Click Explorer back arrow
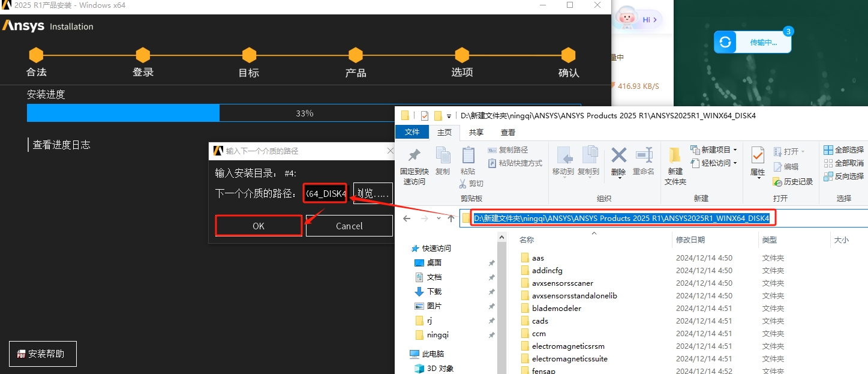868x374 pixels. [x=407, y=219]
